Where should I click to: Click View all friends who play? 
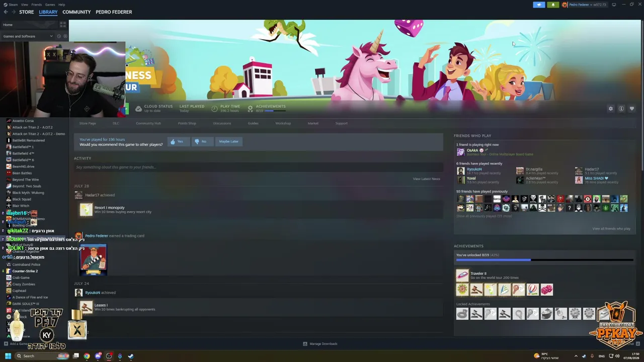(x=611, y=229)
